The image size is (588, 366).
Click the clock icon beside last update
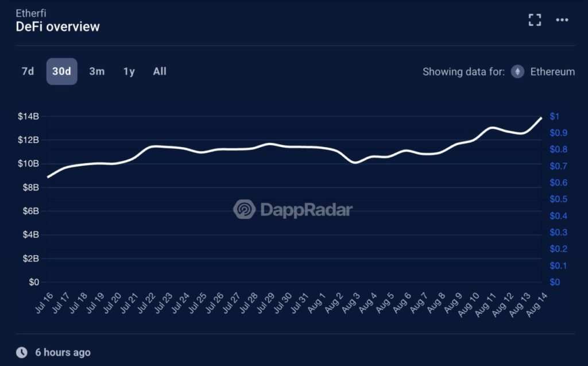tap(22, 352)
